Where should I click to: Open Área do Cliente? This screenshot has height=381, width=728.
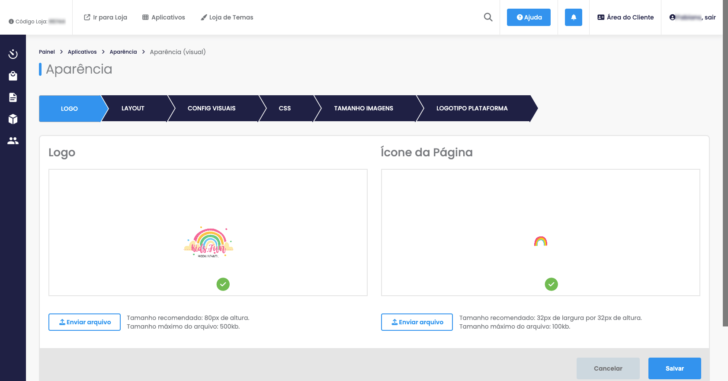pos(625,17)
